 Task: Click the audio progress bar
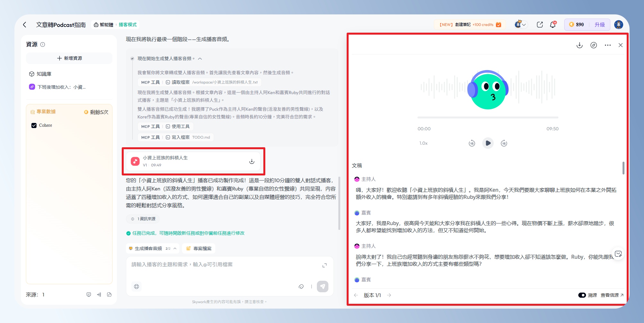point(488,117)
